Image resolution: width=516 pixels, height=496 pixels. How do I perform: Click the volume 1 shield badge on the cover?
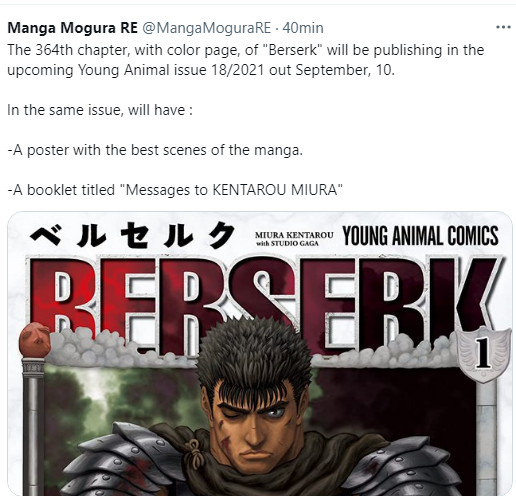click(x=483, y=354)
